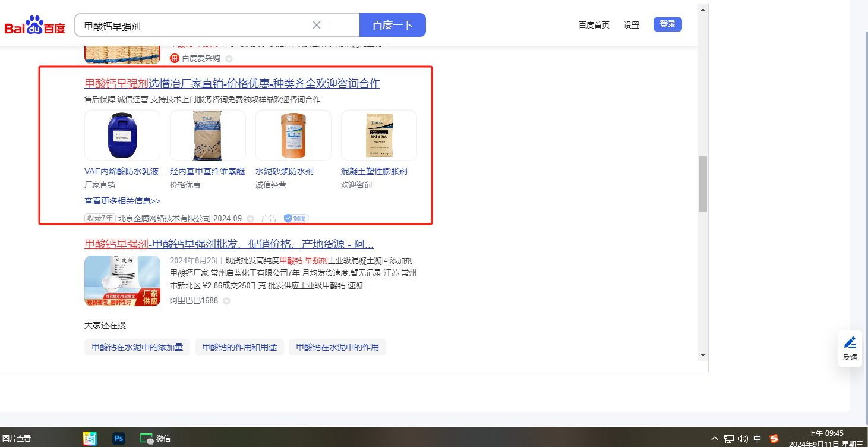Click the 反馈 feedback pencil button
Viewport: 868px width, 447px height.
click(x=850, y=348)
